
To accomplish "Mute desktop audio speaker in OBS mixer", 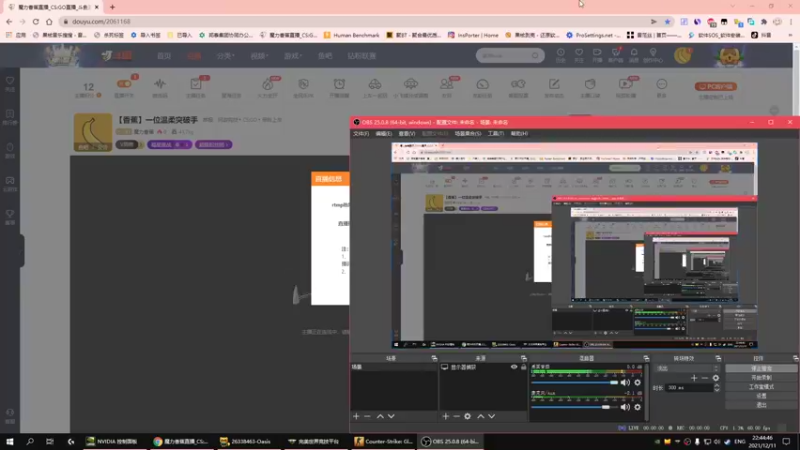I will (625, 383).
